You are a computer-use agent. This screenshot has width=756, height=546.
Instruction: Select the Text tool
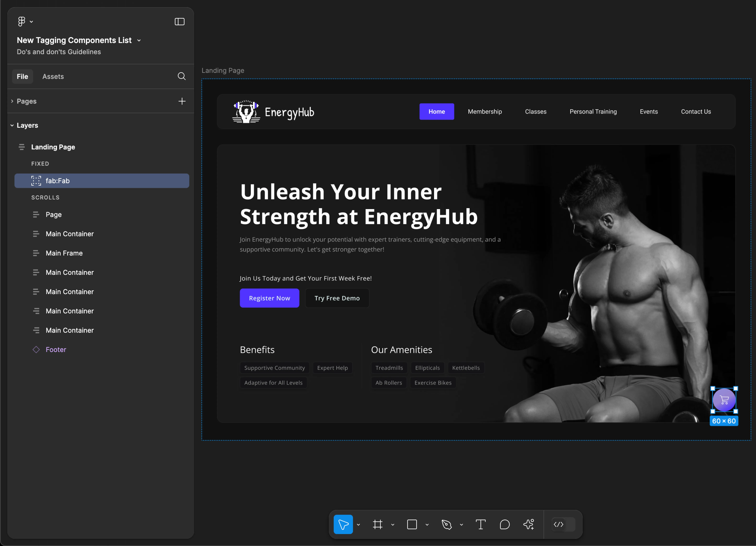coord(481,525)
